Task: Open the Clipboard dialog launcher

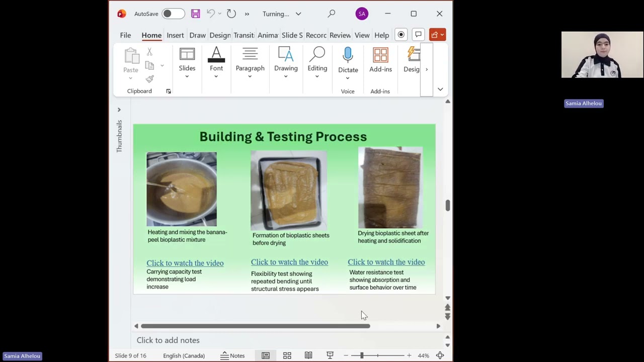Action: tap(169, 91)
